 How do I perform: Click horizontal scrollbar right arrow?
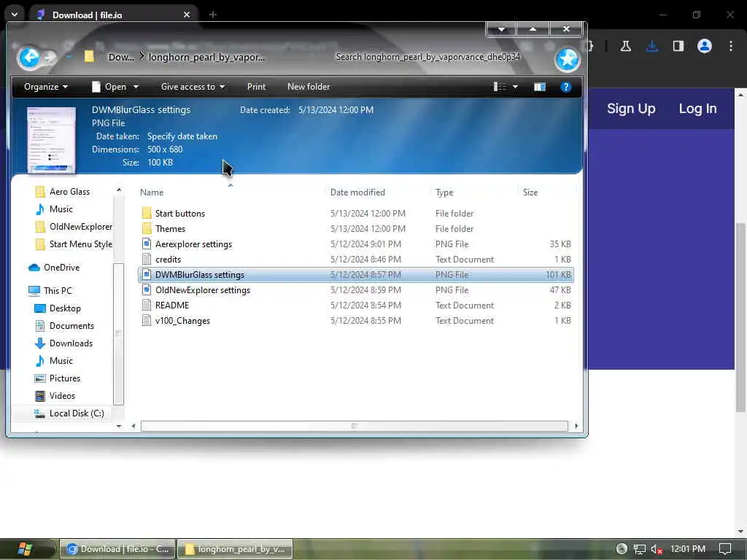576,426
